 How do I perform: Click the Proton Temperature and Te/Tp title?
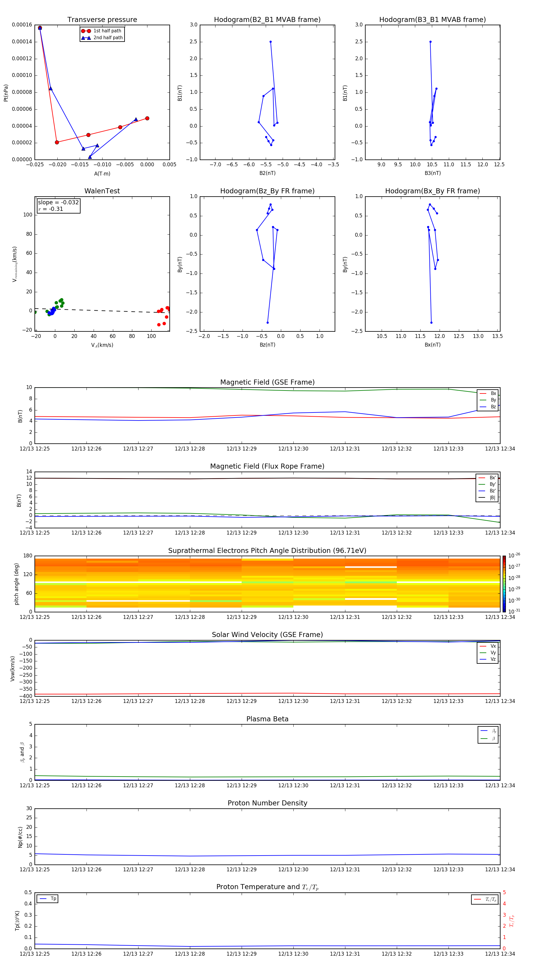pyautogui.click(x=267, y=887)
